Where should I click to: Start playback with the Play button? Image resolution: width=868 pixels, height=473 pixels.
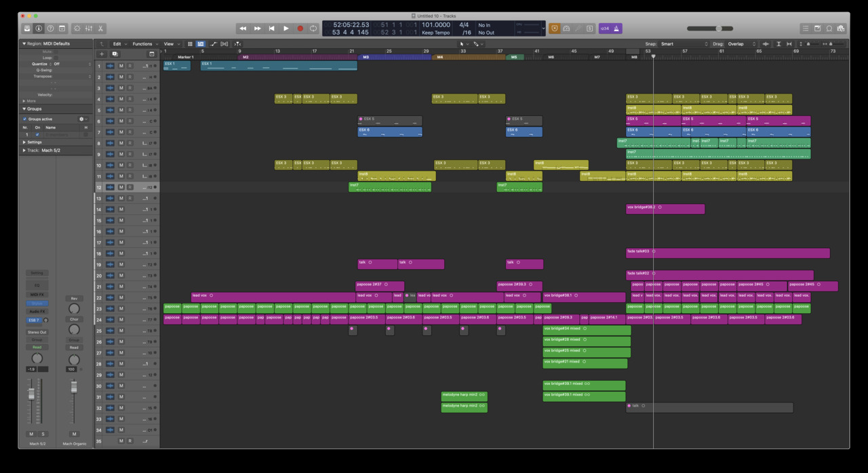click(x=286, y=28)
